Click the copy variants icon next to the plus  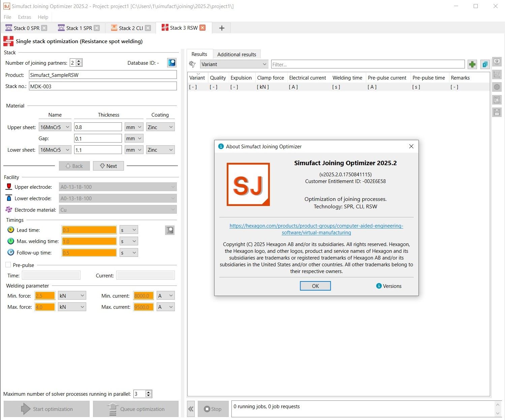click(x=485, y=64)
